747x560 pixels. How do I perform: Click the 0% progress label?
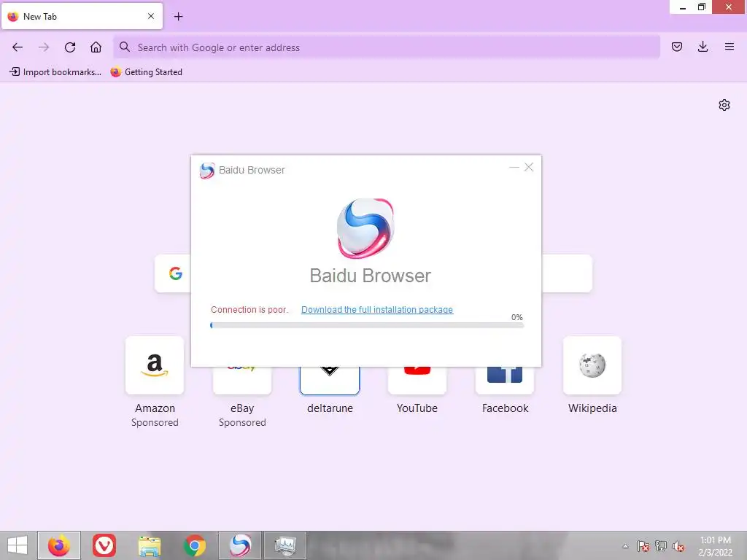coord(517,317)
